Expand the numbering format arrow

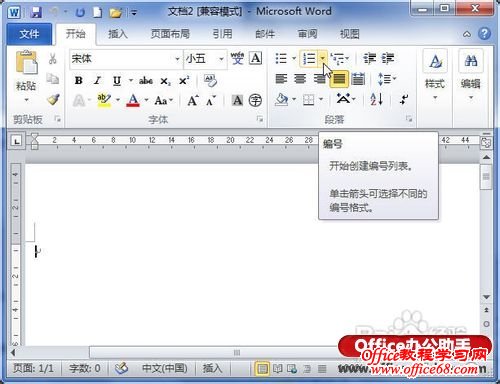tap(323, 59)
